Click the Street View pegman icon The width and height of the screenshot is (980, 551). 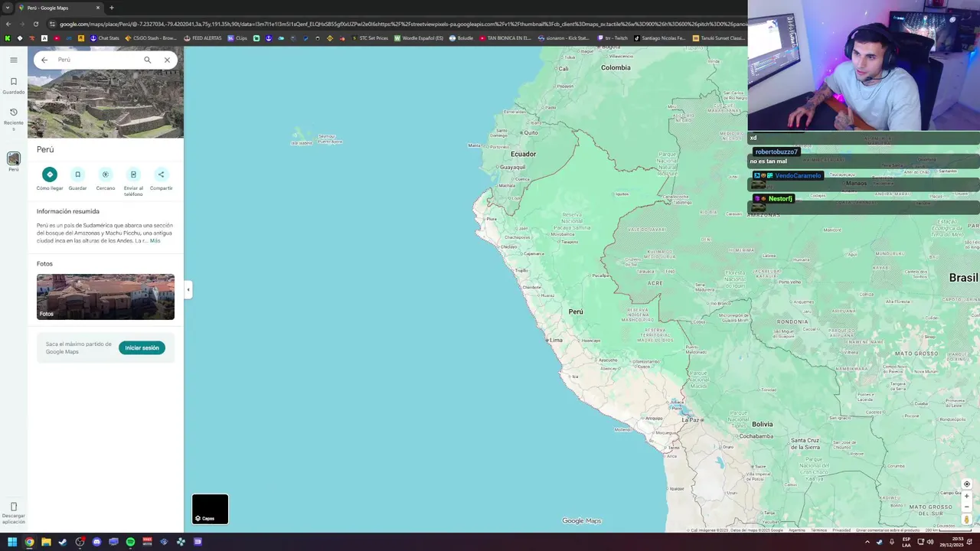point(966,520)
